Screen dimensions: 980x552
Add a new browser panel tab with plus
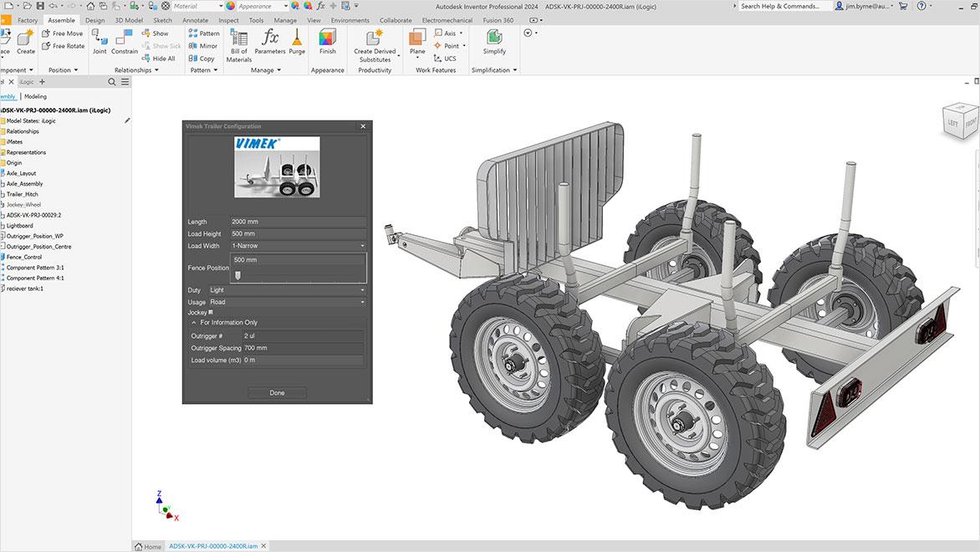coord(42,82)
